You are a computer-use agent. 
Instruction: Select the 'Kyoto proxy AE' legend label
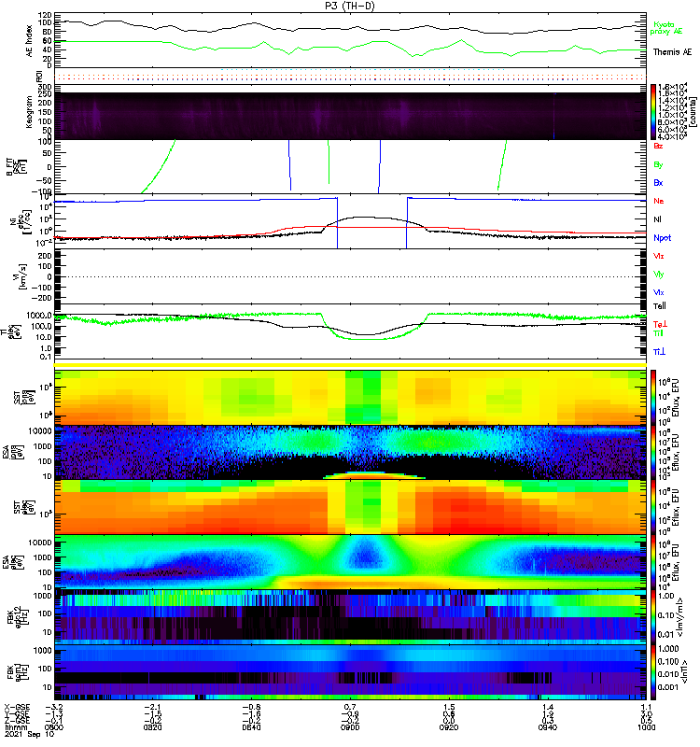666,28
